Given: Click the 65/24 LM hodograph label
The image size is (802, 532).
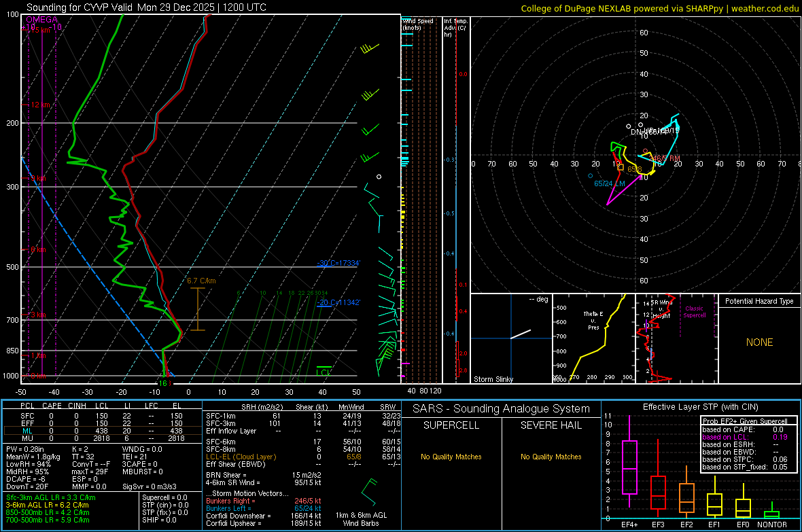Looking at the screenshot, I should click(609, 183).
